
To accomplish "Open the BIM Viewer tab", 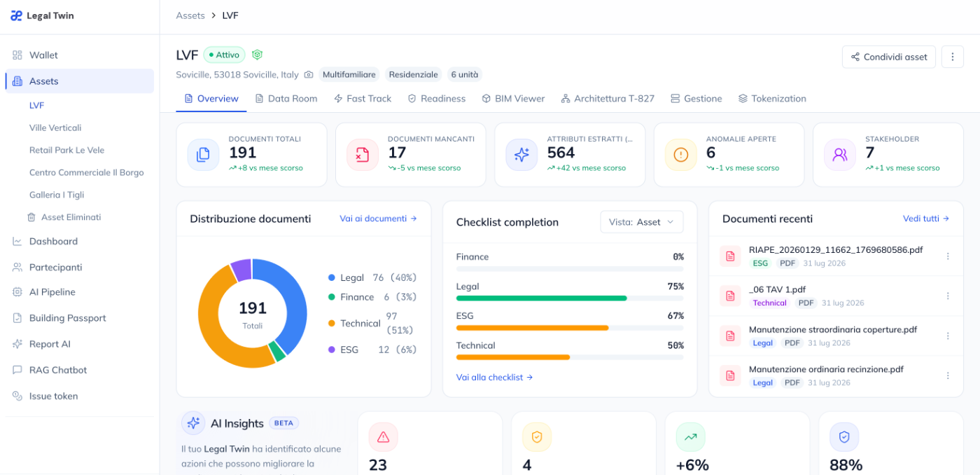I will tap(513, 99).
